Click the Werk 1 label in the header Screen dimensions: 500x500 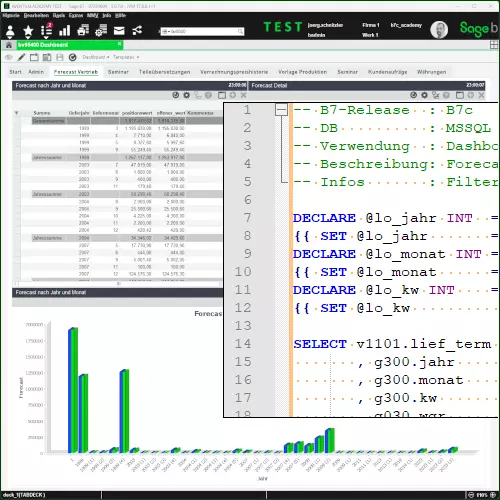[370, 35]
